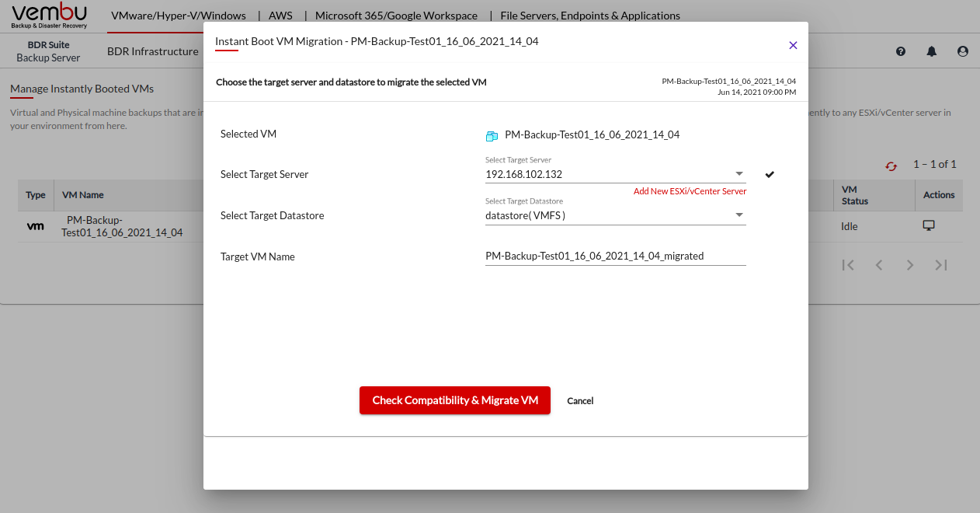Switch to the AWS tab
This screenshot has width=980, height=513.
click(x=280, y=16)
